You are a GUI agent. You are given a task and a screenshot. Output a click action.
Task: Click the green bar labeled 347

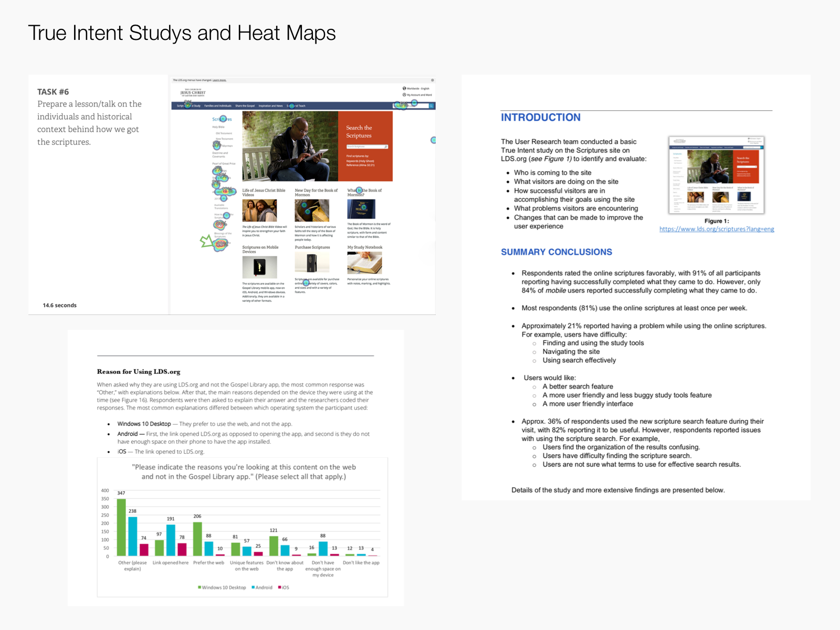pyautogui.click(x=121, y=527)
